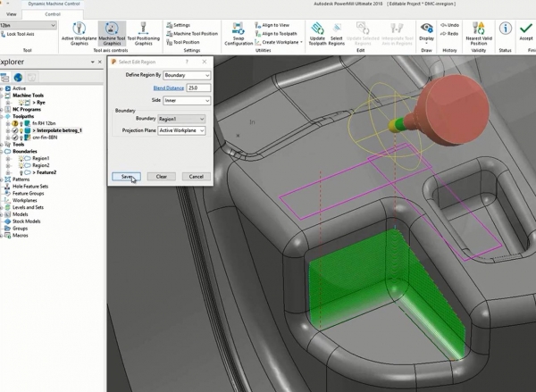Toggle Lock Tool Axis
This screenshot has height=392, width=536.
18,34
